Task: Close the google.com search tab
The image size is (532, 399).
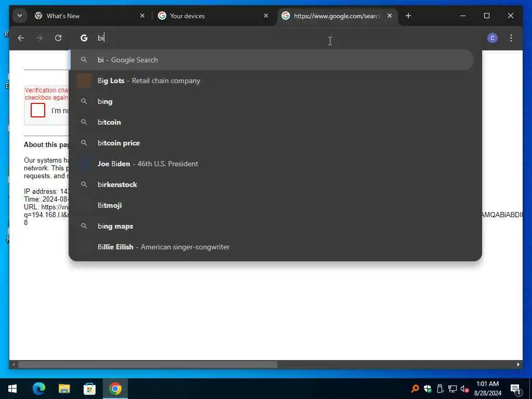Action: pyautogui.click(x=390, y=16)
